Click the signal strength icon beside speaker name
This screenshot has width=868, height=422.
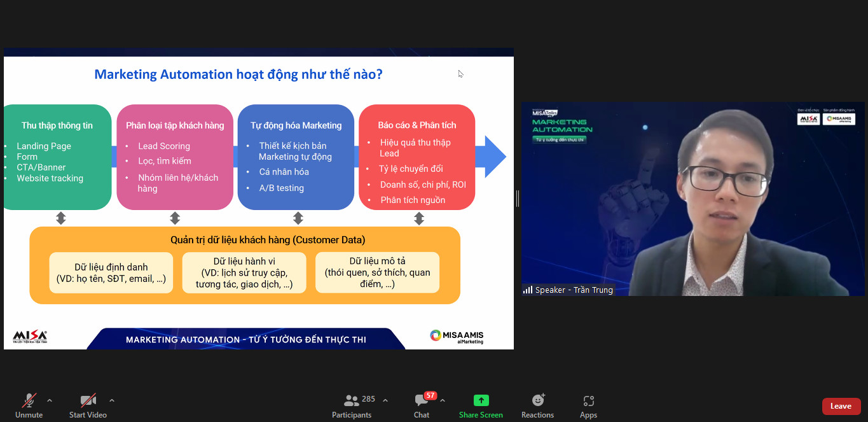coord(528,290)
